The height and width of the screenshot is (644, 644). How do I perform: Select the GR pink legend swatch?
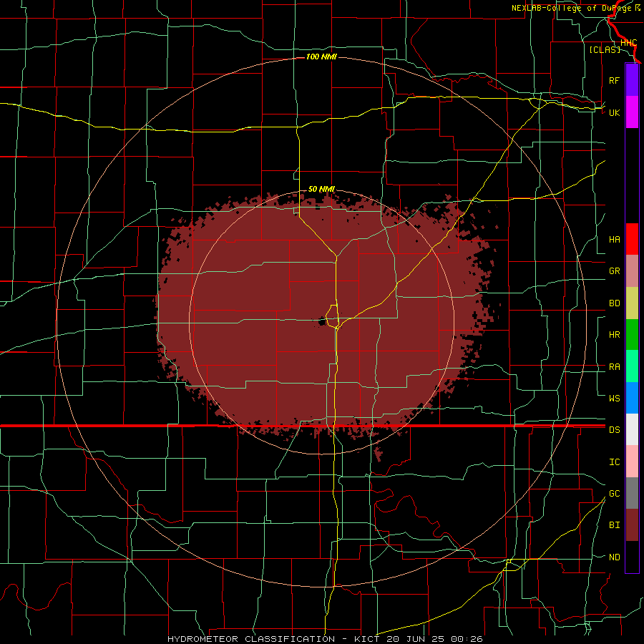point(632,270)
